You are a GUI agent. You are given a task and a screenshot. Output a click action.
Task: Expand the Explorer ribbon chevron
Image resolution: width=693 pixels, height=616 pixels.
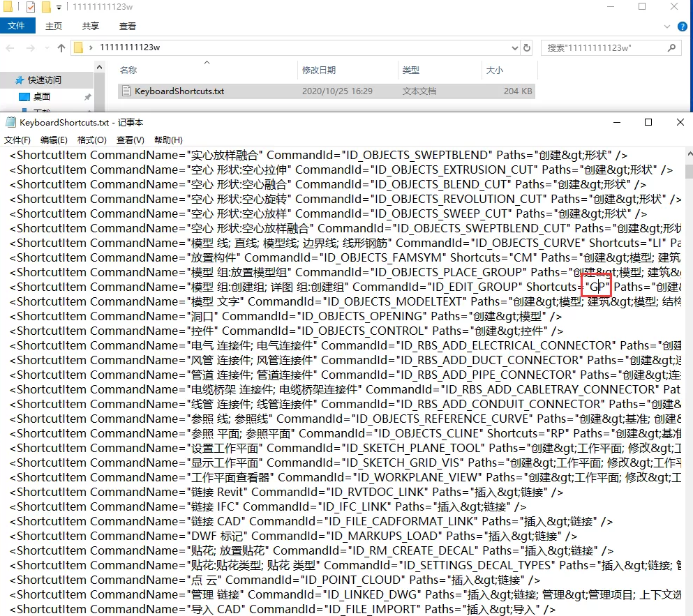pyautogui.click(x=667, y=27)
